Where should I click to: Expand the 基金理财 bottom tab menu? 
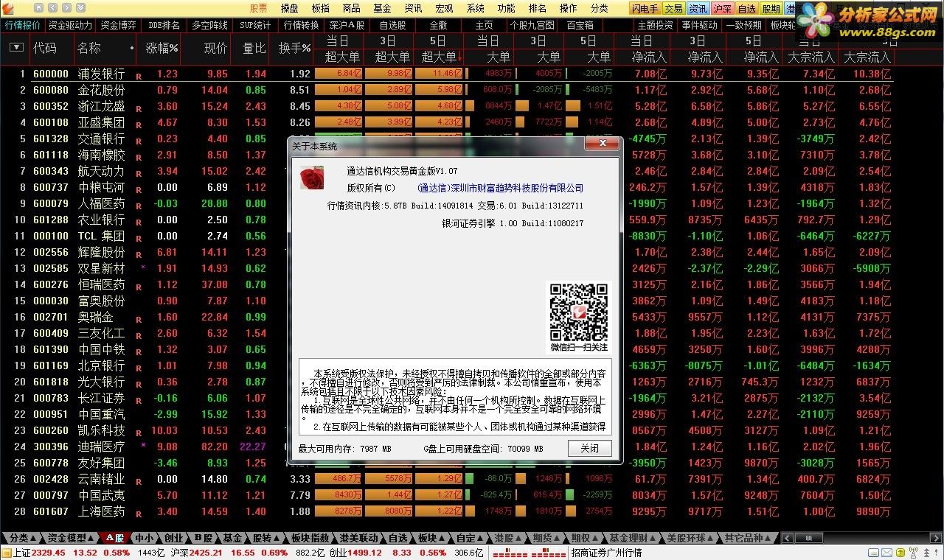point(631,538)
